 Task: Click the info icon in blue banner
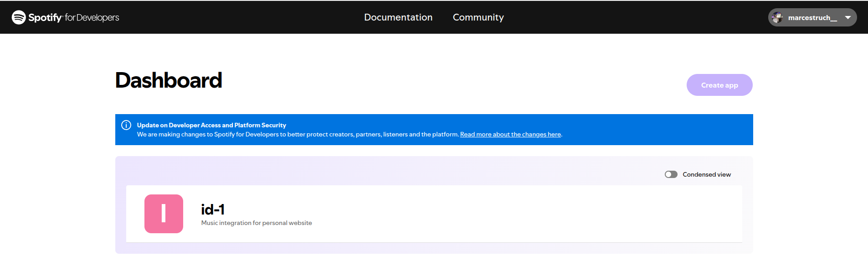[x=126, y=125]
